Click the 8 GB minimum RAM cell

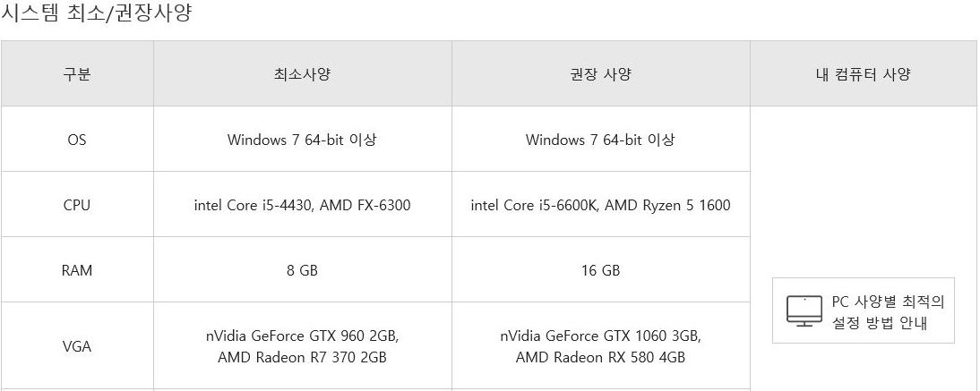click(303, 270)
